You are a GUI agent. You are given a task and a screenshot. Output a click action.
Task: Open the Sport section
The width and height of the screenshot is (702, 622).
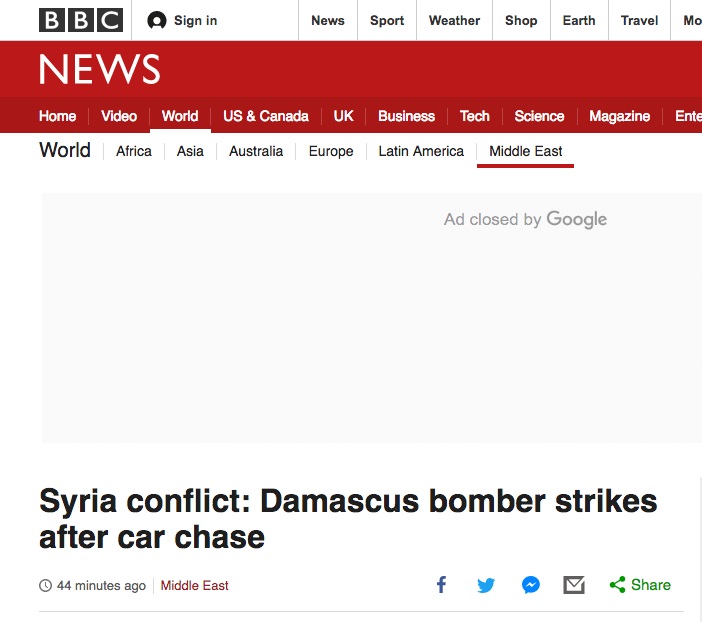point(387,20)
